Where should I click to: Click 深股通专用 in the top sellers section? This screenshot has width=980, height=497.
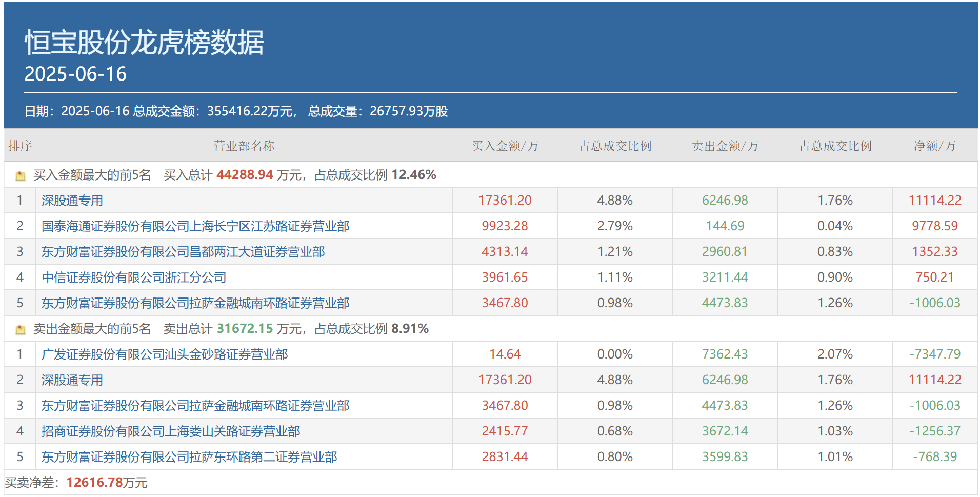point(72,380)
